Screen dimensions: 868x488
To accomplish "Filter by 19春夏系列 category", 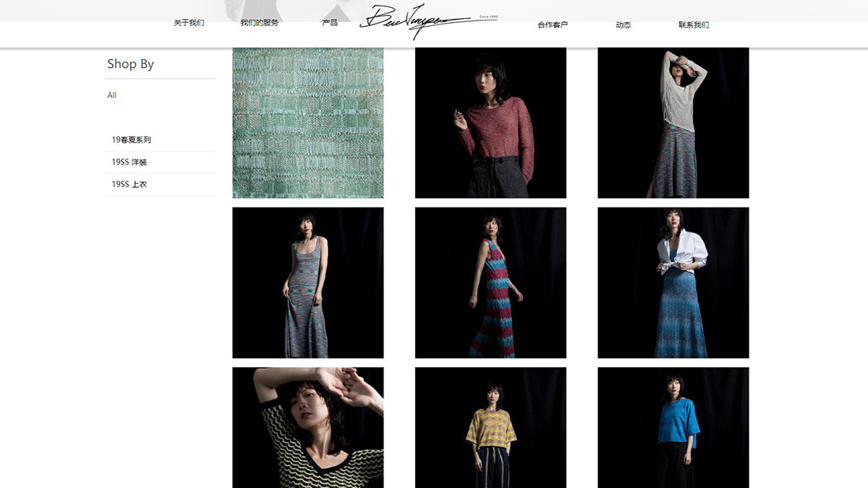I will click(131, 140).
